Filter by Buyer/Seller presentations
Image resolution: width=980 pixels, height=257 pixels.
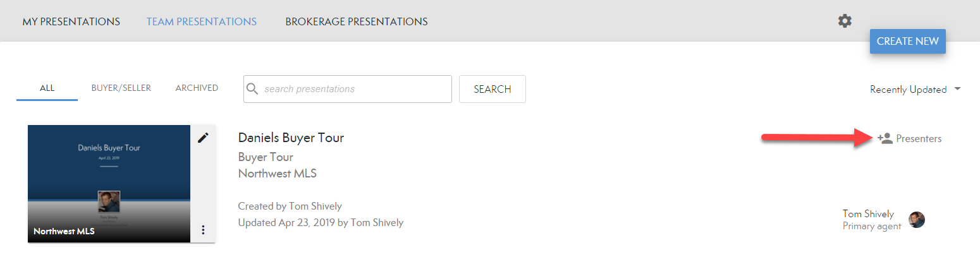click(x=121, y=88)
